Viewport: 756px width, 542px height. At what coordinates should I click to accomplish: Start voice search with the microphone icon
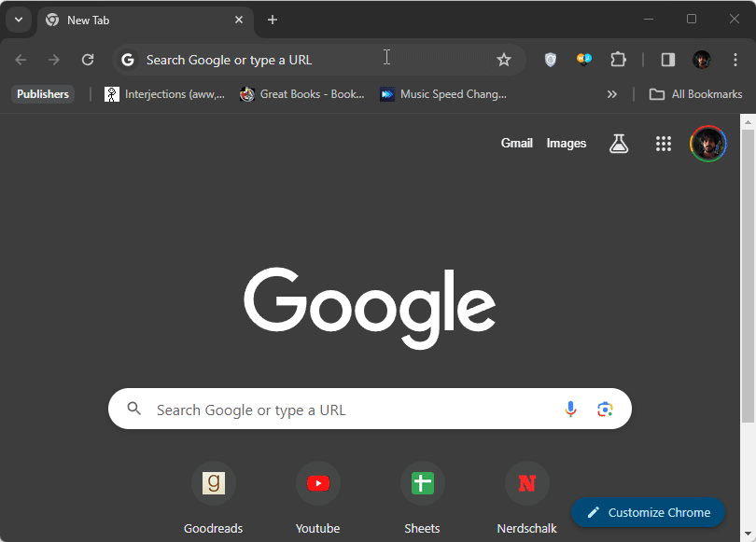[x=570, y=410]
